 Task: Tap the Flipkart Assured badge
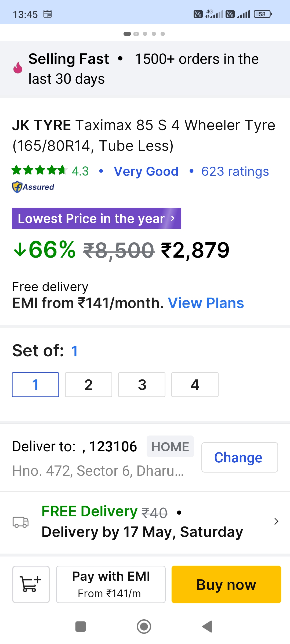pos(33,187)
